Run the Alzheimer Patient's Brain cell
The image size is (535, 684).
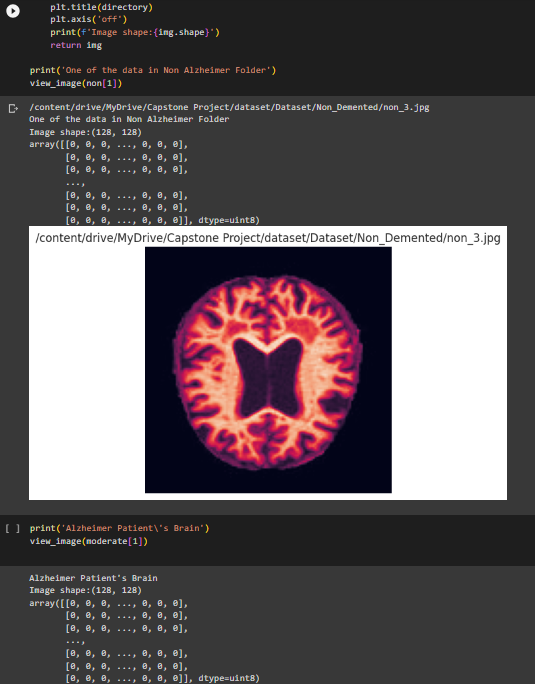(x=12, y=528)
